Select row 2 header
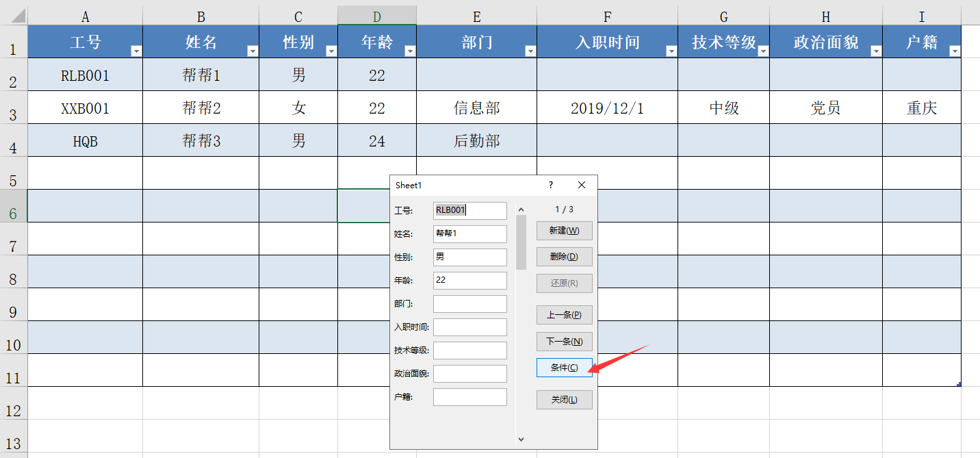980x458 pixels. (x=14, y=75)
